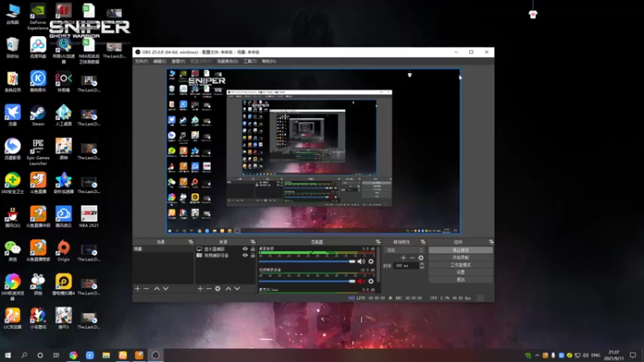Remove selected scene with minus icon
The width and height of the screenshot is (644, 362).
(x=147, y=289)
